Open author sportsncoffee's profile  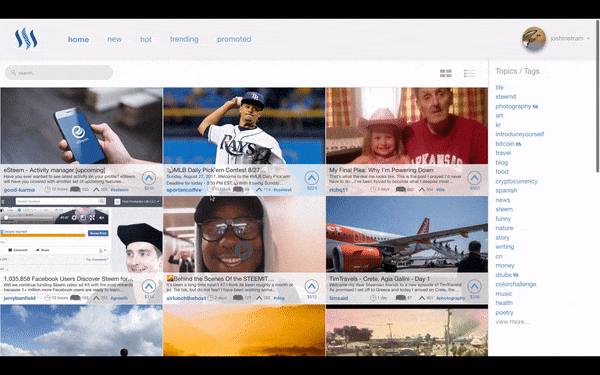click(x=184, y=190)
